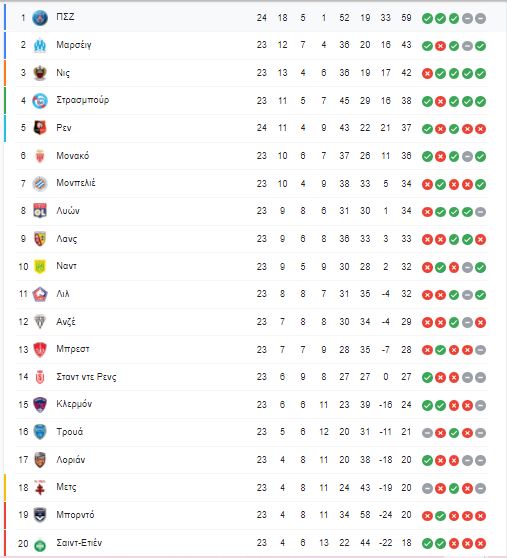Click the Σαιντ-Ετιέν green badge
This screenshot has height=558, width=507.
pos(40,544)
